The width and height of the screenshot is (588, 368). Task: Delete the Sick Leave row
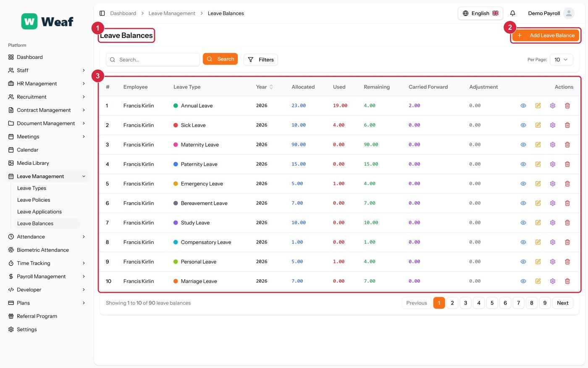[x=567, y=125]
